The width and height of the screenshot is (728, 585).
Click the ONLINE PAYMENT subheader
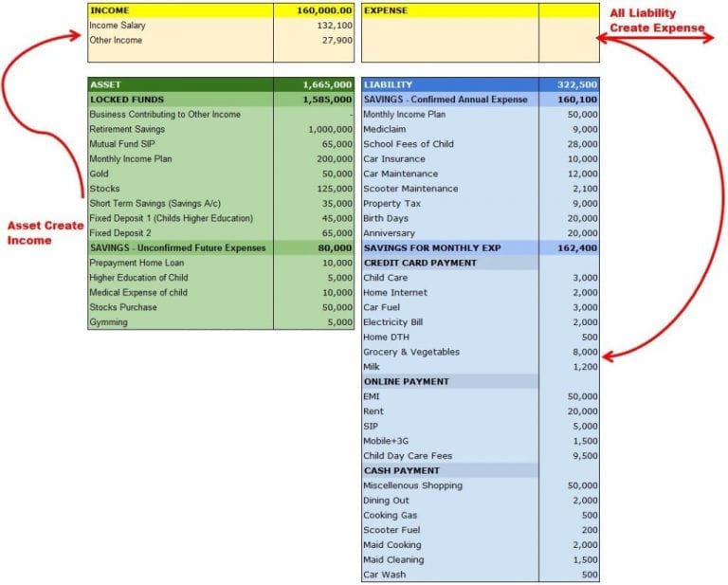click(406, 381)
